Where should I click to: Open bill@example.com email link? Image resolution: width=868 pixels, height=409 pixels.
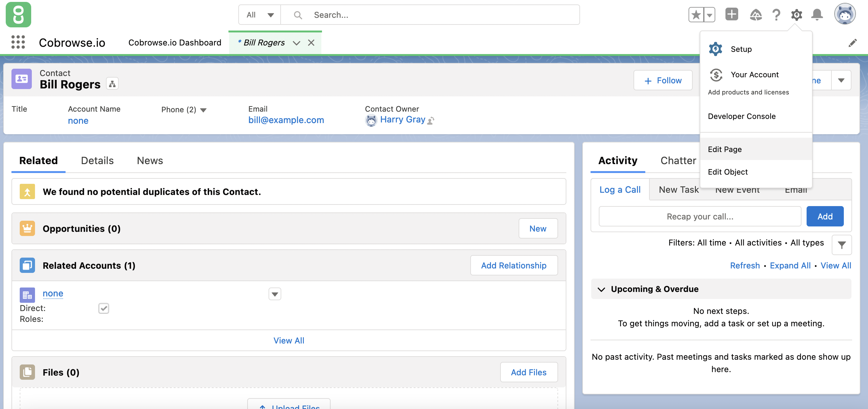click(x=286, y=120)
